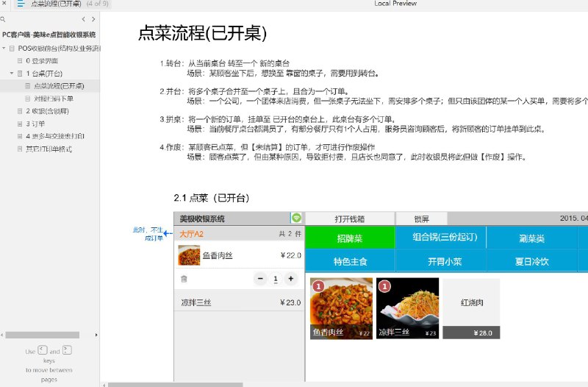Click the POS收银前台 root tree item
588x387 pixels.
pos(59,49)
